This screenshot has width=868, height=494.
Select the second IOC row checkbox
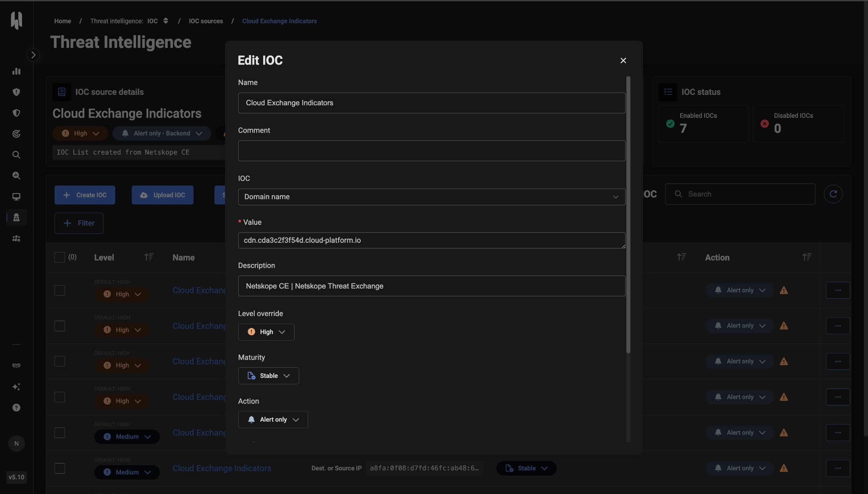pos(60,326)
